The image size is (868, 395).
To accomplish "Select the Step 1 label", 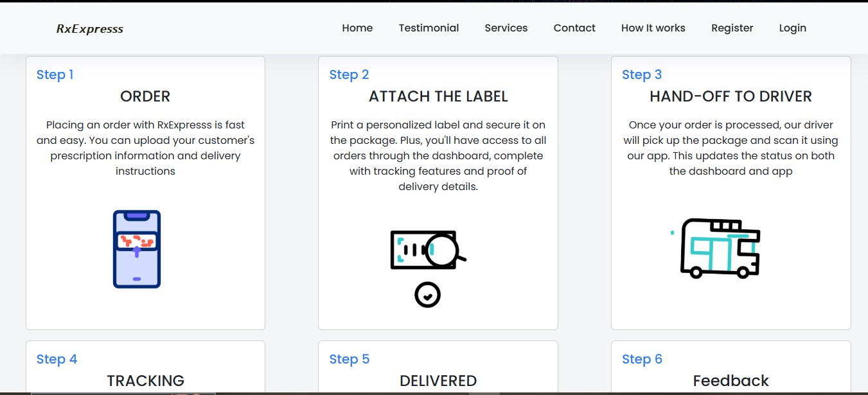I will 55,75.
